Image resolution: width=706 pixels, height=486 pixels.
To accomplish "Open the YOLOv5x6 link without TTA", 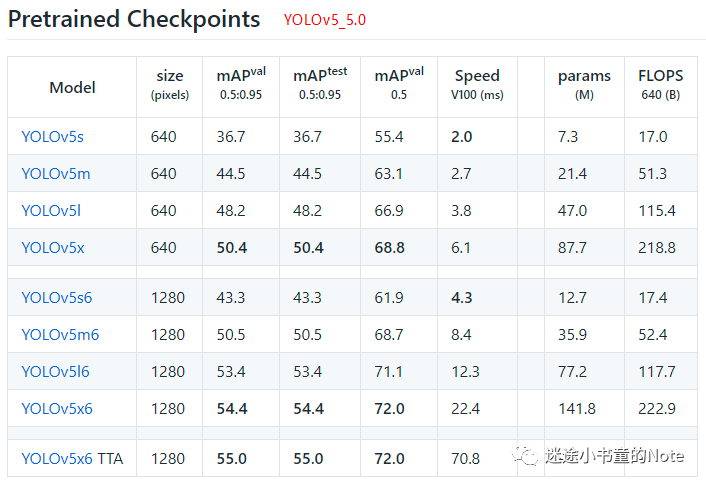I will point(57,409).
